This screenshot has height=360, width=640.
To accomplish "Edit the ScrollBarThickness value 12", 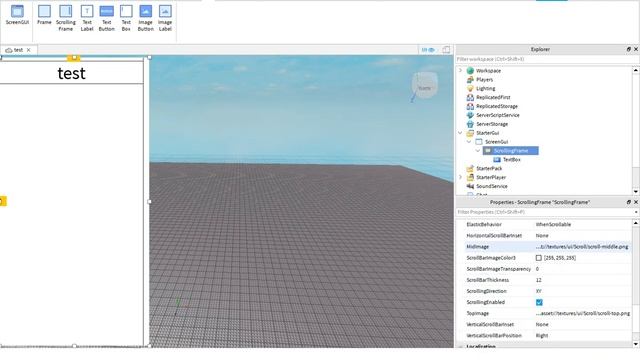I will point(583,280).
